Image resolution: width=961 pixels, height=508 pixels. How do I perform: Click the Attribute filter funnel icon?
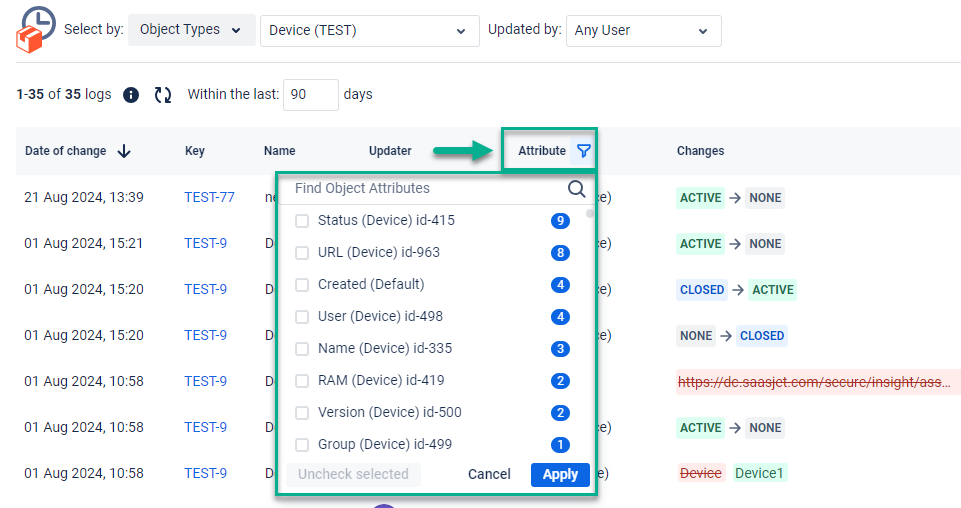click(584, 151)
